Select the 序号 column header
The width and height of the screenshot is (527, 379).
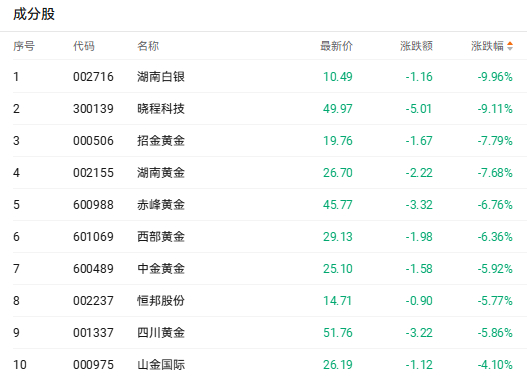(24, 46)
